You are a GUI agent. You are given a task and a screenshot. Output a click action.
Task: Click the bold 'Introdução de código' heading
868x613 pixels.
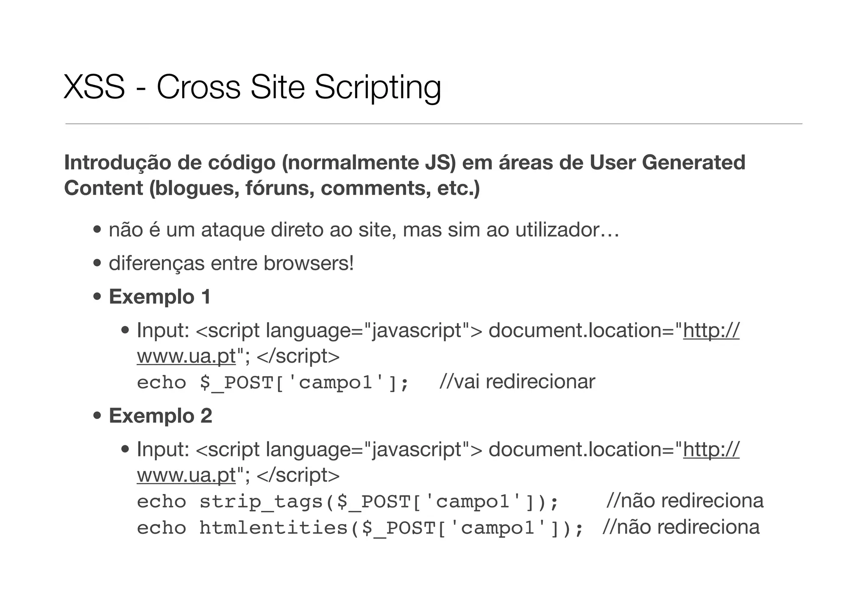tap(404, 175)
